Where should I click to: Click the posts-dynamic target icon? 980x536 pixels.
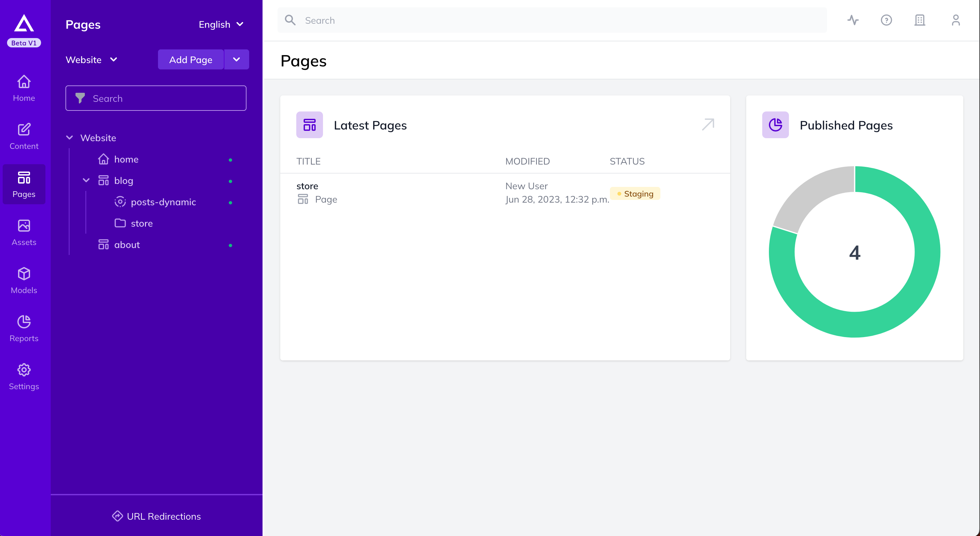120,202
